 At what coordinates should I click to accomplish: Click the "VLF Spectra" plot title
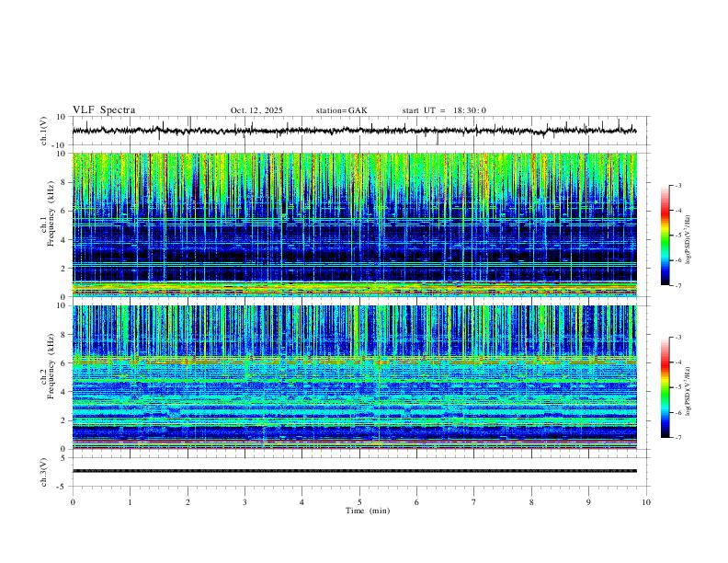tap(104, 110)
